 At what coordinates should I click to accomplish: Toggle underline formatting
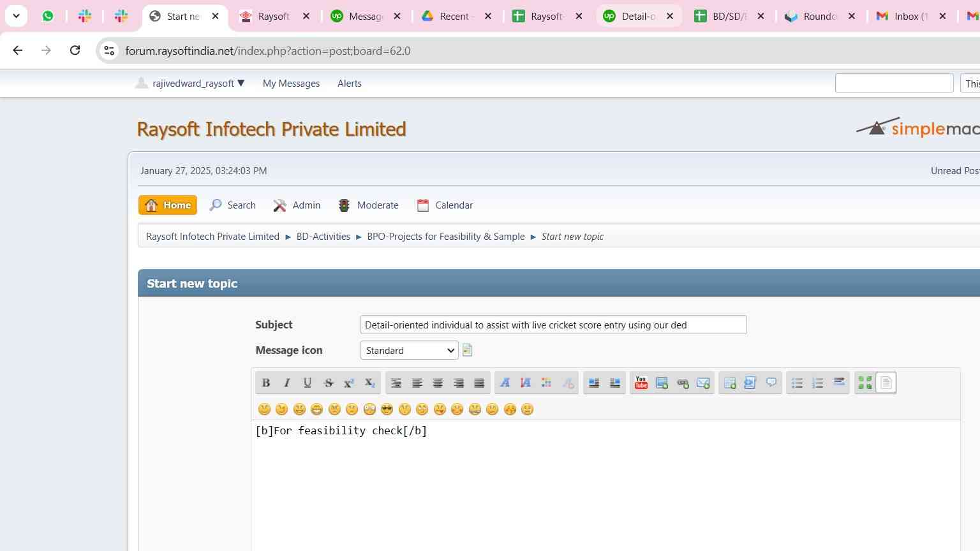point(308,383)
